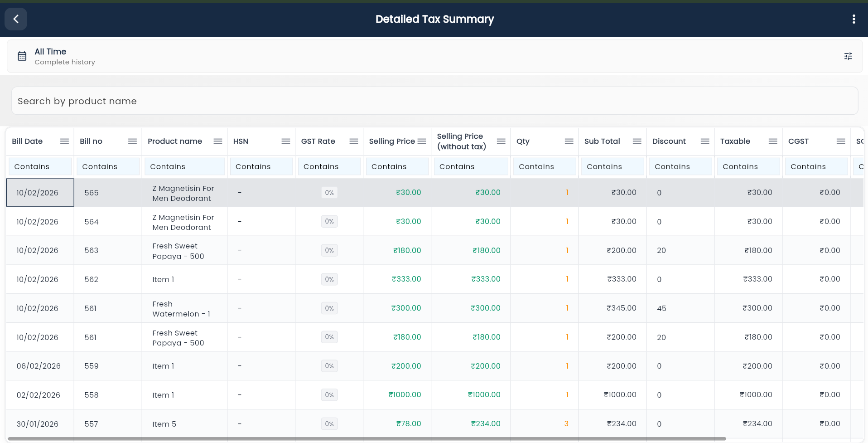Viewport: 868px width, 443px height.
Task: Open filter settings via the sliders icon
Action: click(x=848, y=56)
